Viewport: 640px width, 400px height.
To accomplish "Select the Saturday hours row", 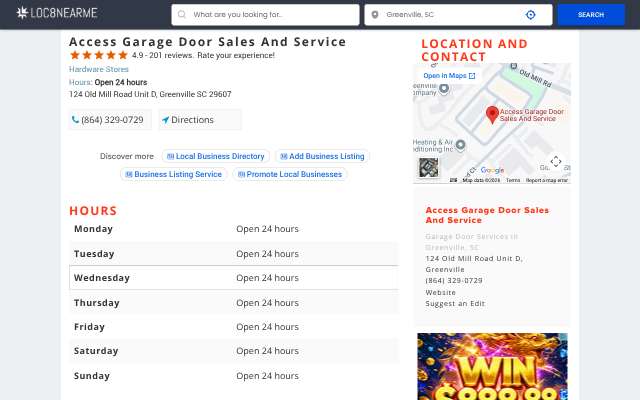I will coord(234,351).
